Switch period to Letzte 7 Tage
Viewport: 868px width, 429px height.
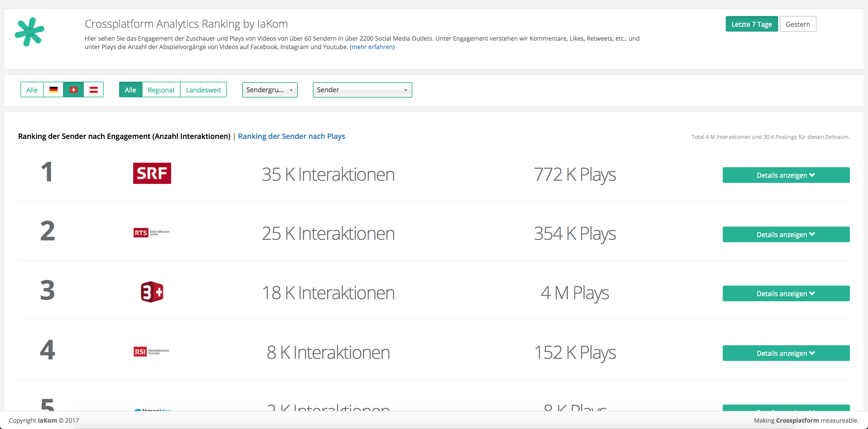752,24
